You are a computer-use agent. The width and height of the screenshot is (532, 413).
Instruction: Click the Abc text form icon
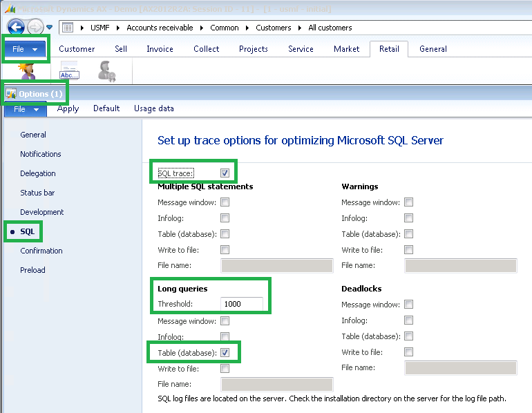[69, 72]
